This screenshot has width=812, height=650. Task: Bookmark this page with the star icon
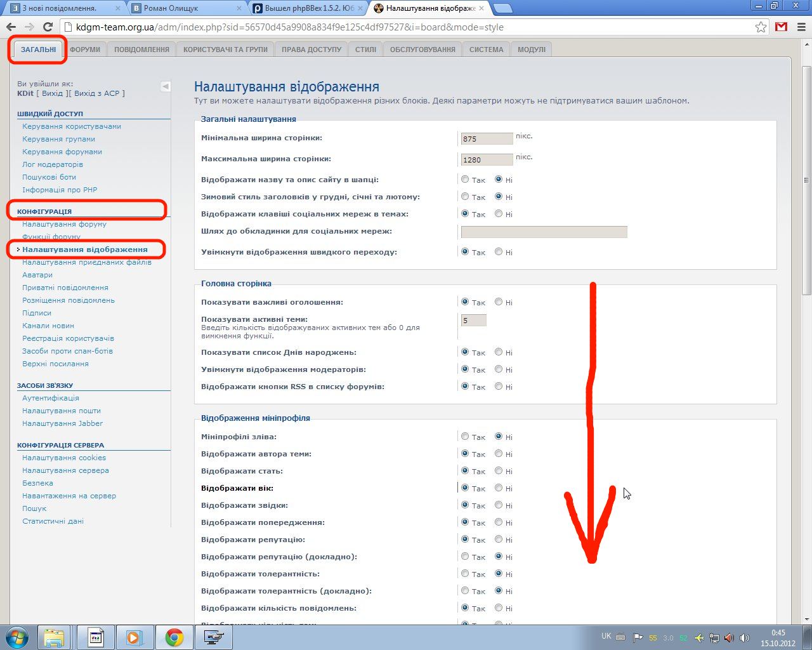pos(761,27)
